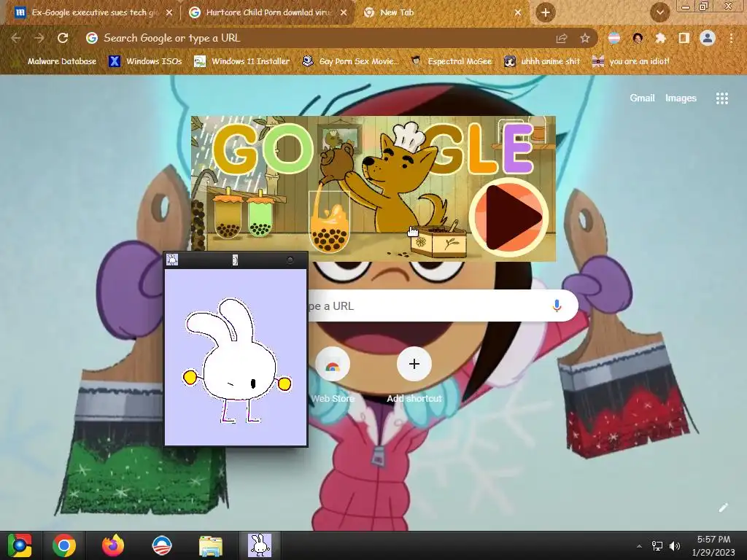
Task: Share this page via address bar icon
Action: click(x=562, y=38)
